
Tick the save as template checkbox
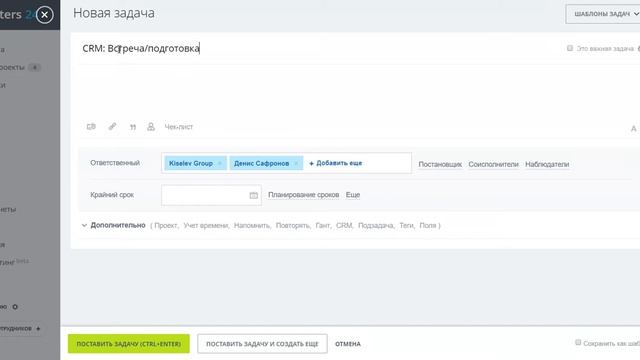[x=578, y=342]
